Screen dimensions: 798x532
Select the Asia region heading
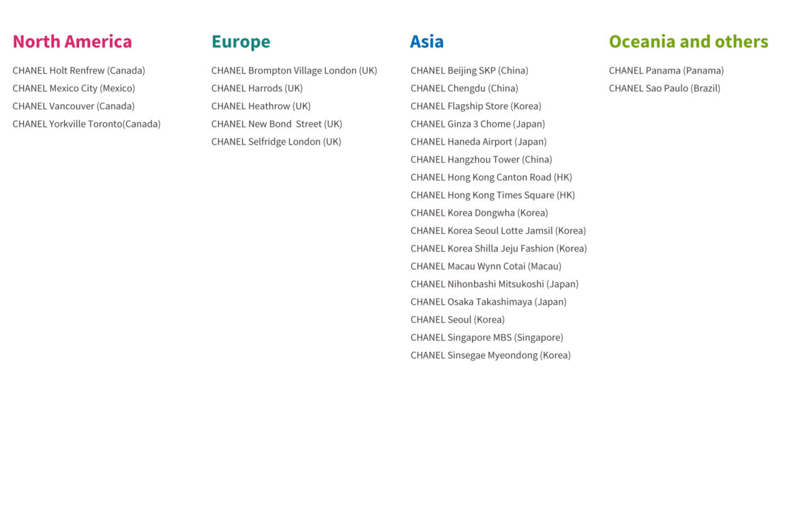[427, 42]
